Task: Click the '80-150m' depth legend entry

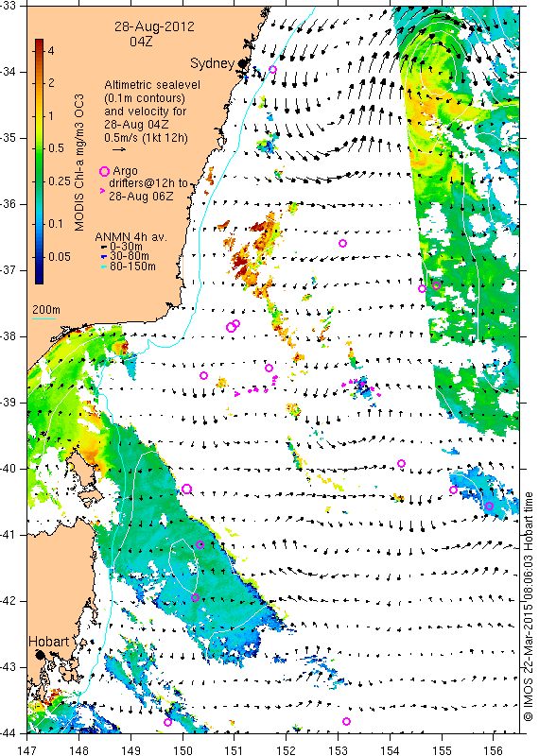Action: tap(132, 266)
